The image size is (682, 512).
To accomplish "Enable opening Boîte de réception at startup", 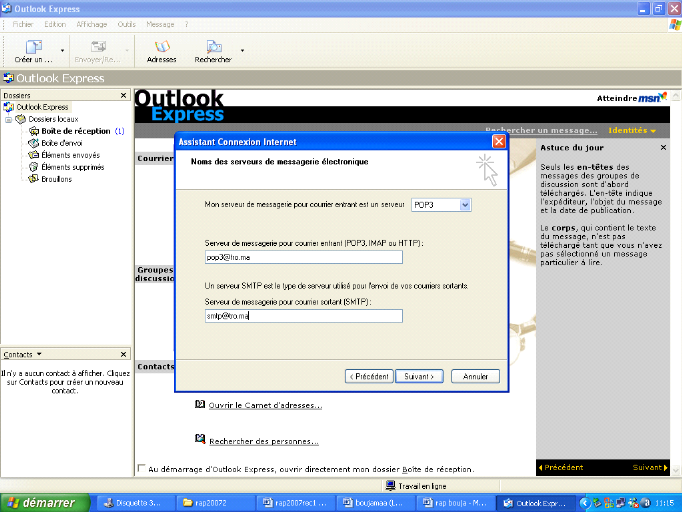I will [x=140, y=468].
